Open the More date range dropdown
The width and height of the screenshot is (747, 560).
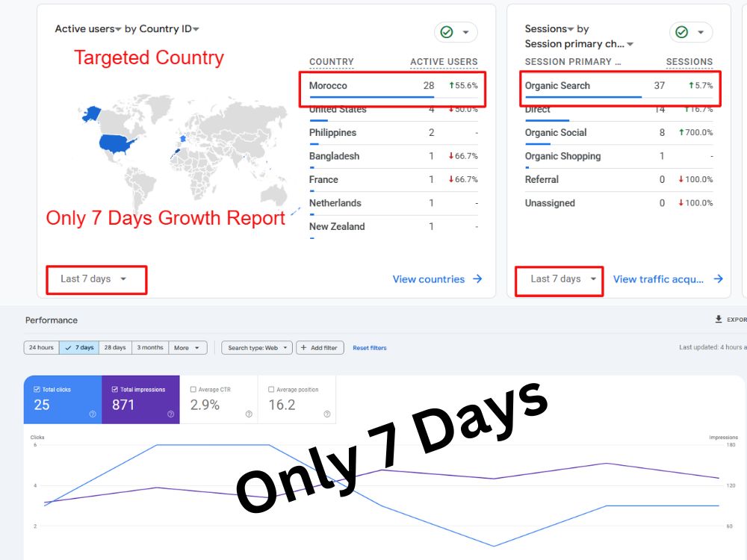187,348
